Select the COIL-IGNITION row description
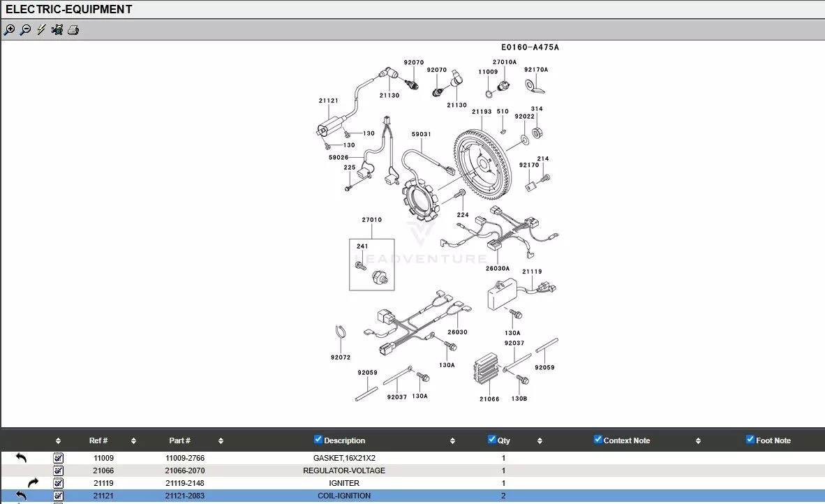Image resolution: width=825 pixels, height=504 pixels. 343,496
